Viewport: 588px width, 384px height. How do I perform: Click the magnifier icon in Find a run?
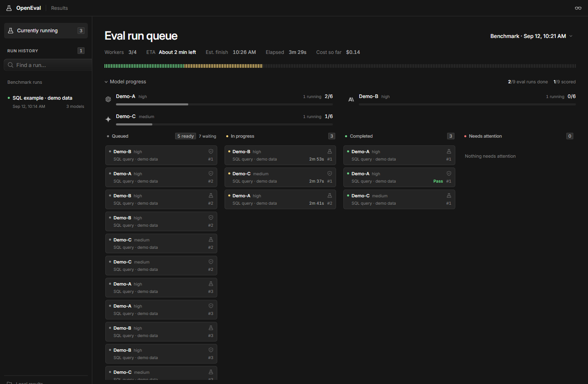click(11, 65)
